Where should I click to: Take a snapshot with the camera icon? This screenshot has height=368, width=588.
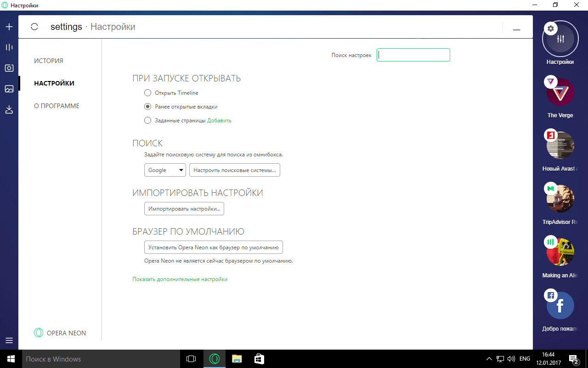9,68
